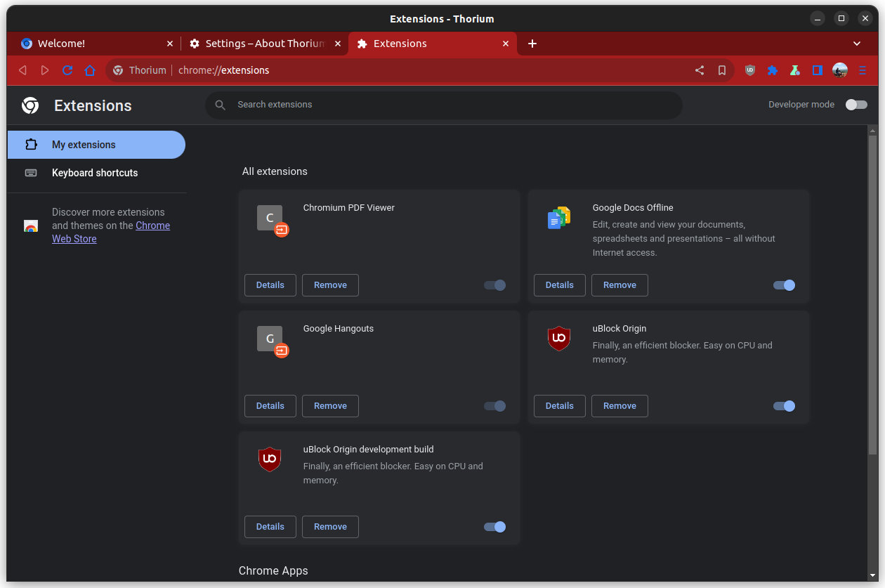885x588 pixels.
Task: Enable the Chromium PDF Viewer extension
Action: click(494, 285)
